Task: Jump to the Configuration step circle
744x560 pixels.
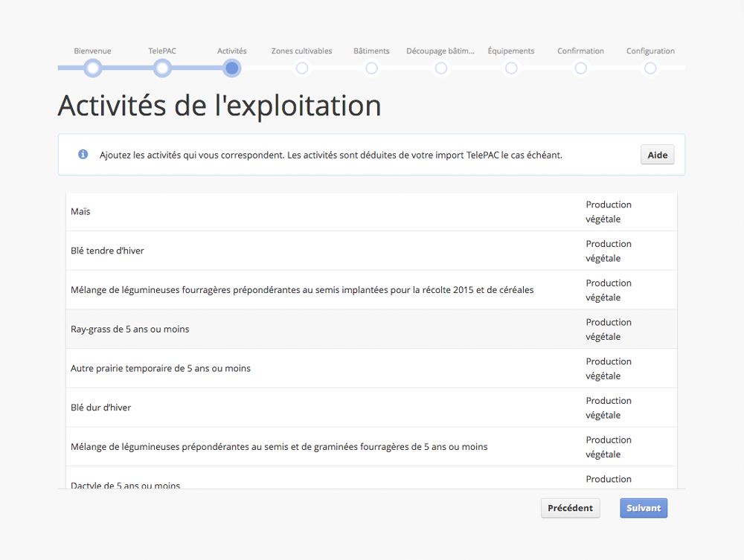Action: [x=650, y=68]
